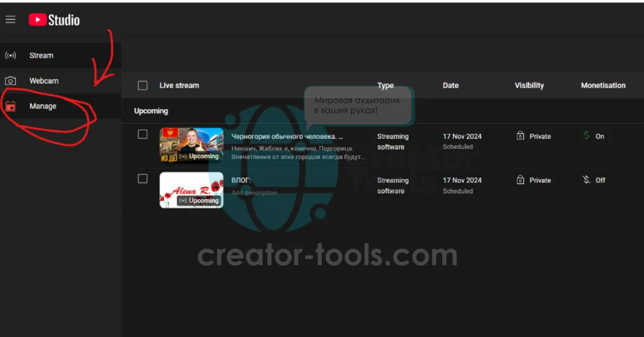644x337 pixels.
Task: Click the monetisation On label
Action: (600, 136)
